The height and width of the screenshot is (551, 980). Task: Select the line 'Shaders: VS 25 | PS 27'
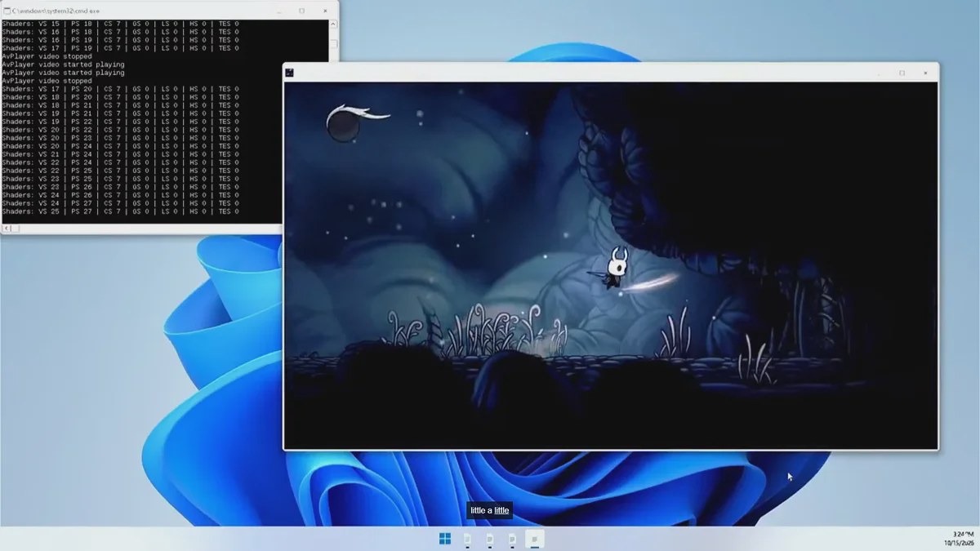pyautogui.click(x=121, y=211)
